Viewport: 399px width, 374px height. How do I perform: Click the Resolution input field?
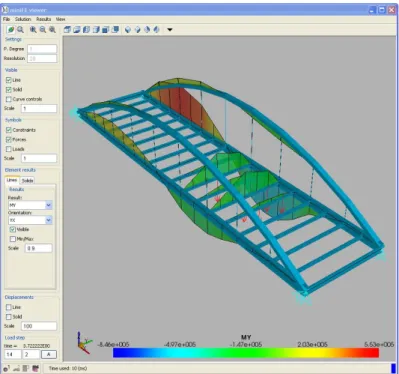tap(42, 58)
